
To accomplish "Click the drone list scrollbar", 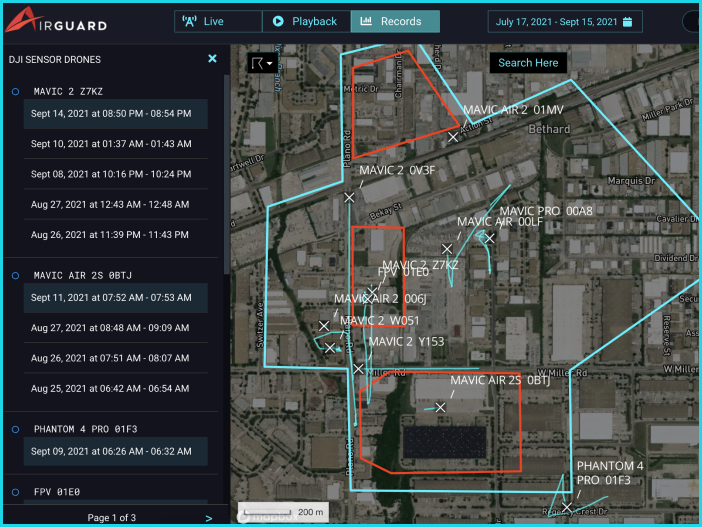I will 227,175.
